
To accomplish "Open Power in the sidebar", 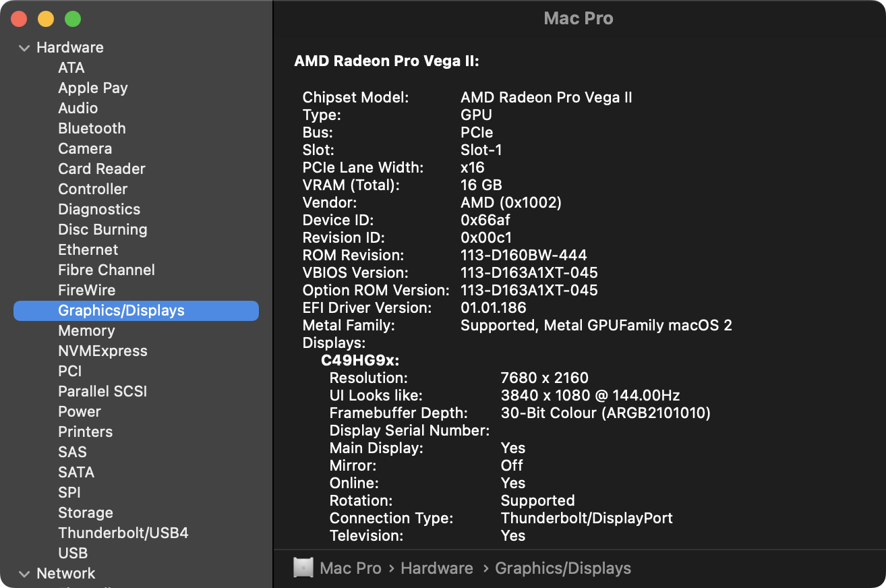I will pyautogui.click(x=80, y=411).
